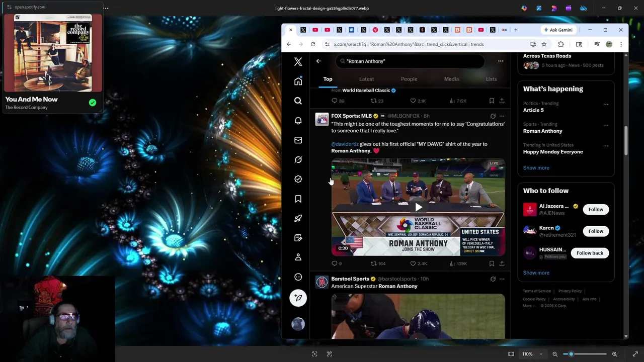Open X notifications bell icon
The width and height of the screenshot is (644, 362).
(x=298, y=121)
